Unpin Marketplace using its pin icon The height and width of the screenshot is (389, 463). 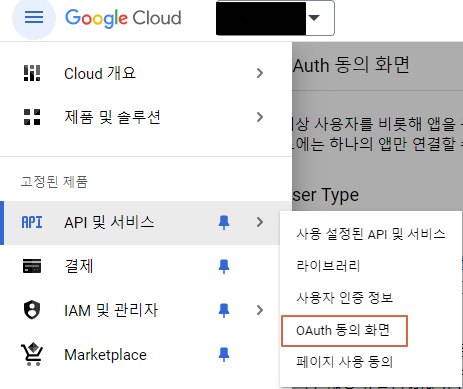click(x=224, y=354)
